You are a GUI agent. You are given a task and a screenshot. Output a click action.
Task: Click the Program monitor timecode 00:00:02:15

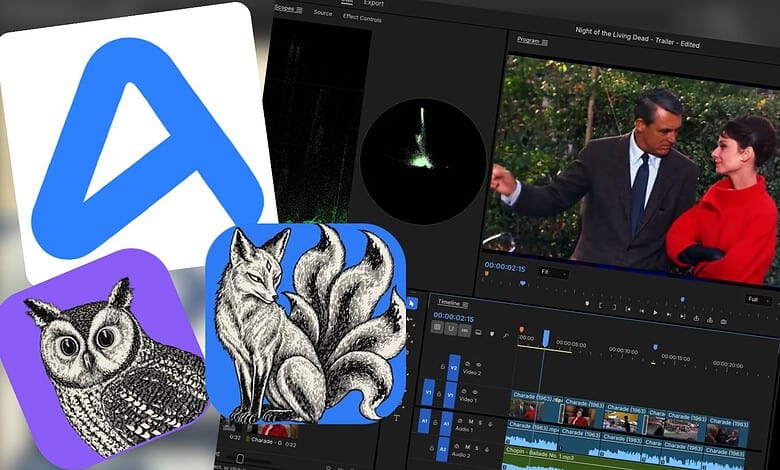pyautogui.click(x=505, y=267)
